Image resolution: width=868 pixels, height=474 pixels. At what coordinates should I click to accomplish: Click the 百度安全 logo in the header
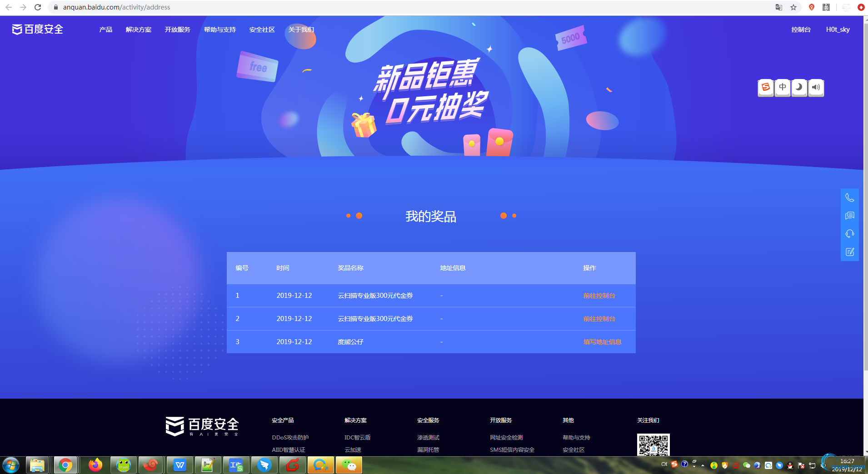point(37,30)
